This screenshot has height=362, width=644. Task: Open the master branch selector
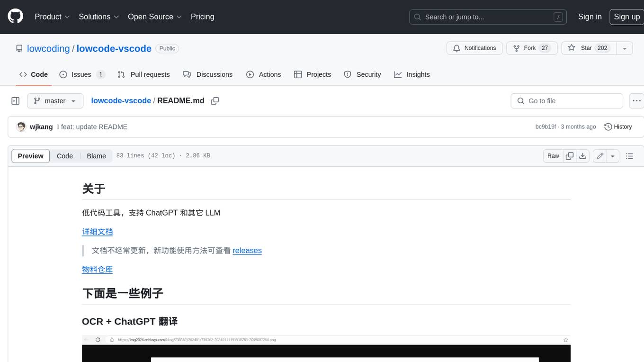[55, 101]
